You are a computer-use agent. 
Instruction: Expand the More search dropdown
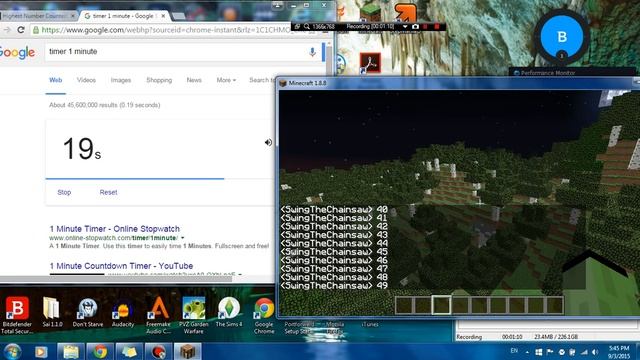(x=226, y=80)
